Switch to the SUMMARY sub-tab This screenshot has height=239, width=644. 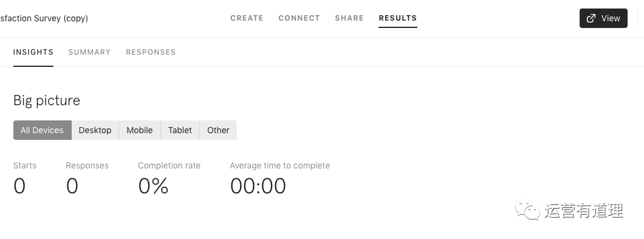click(89, 52)
